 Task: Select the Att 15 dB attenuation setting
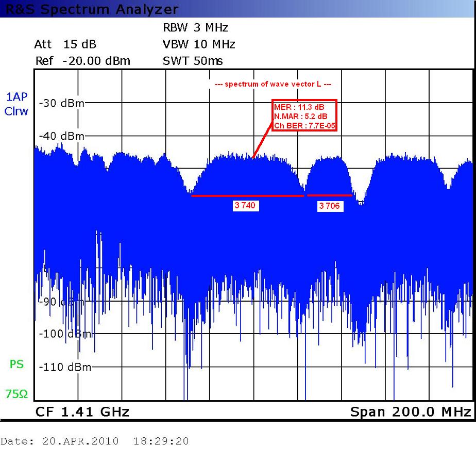pos(65,44)
